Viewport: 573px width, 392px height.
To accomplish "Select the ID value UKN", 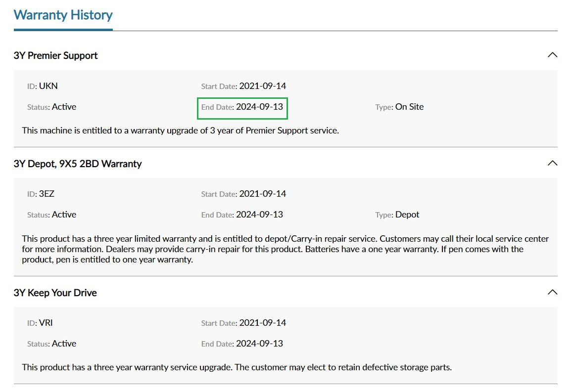I will (x=48, y=86).
